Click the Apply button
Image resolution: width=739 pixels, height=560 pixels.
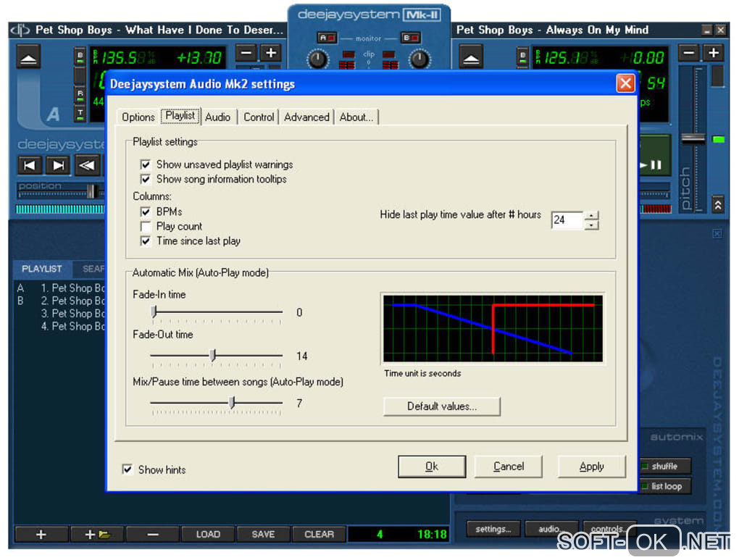click(591, 467)
